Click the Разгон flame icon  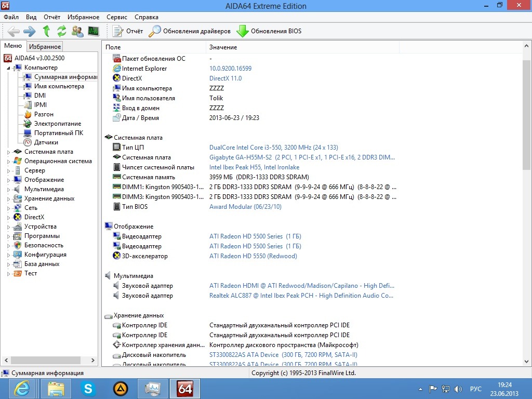[x=28, y=114]
